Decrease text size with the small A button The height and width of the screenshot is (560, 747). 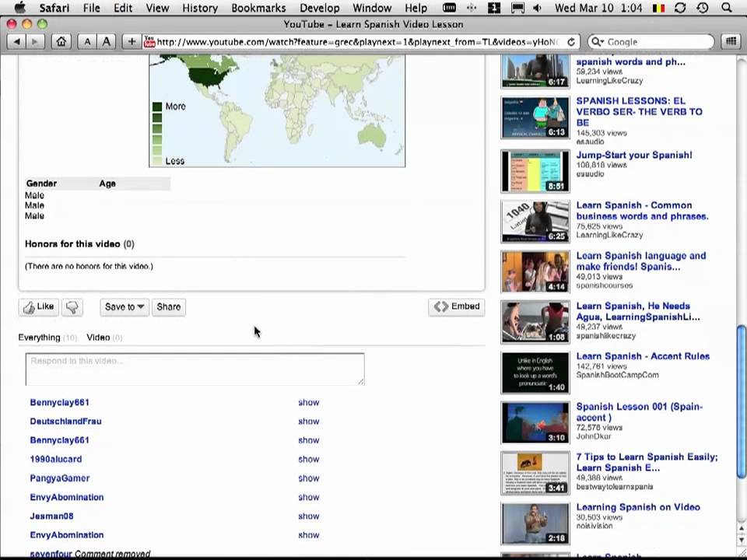tap(87, 42)
